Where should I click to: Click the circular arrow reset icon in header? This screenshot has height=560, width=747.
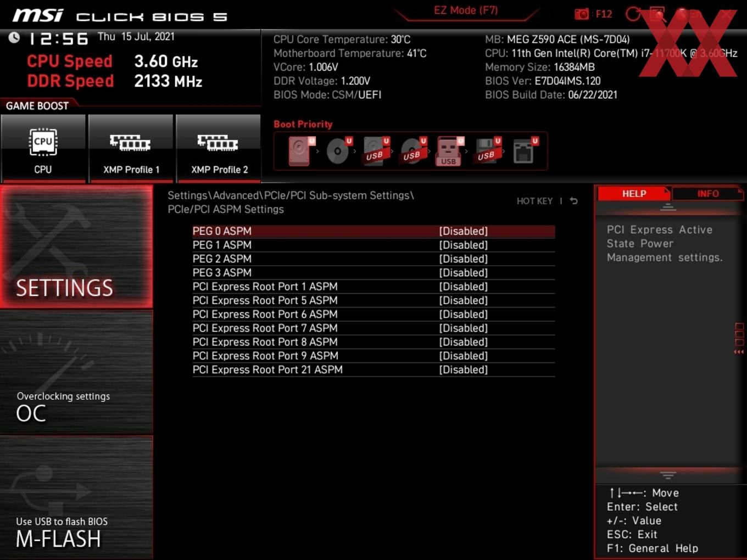(633, 14)
